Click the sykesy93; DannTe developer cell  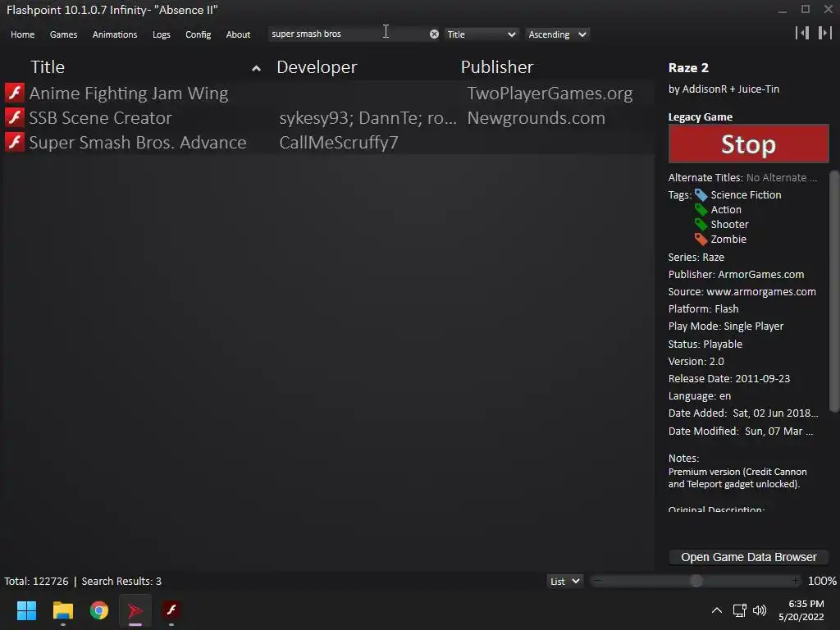point(367,118)
